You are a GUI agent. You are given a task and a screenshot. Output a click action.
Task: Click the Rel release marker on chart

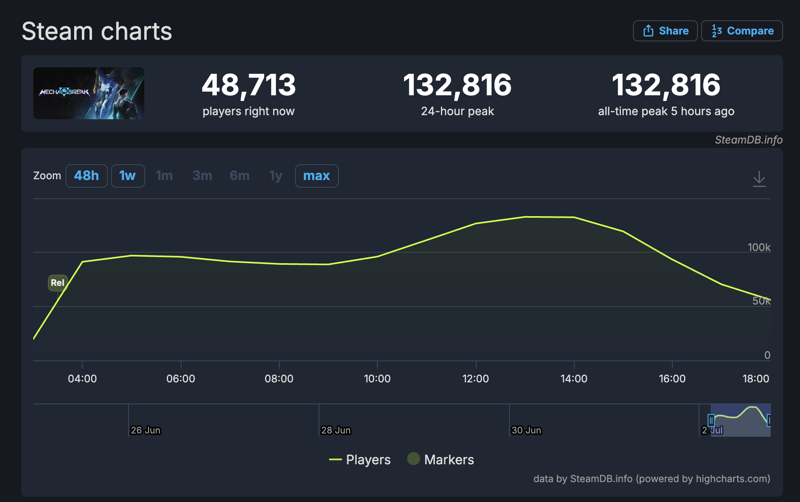coord(58,283)
